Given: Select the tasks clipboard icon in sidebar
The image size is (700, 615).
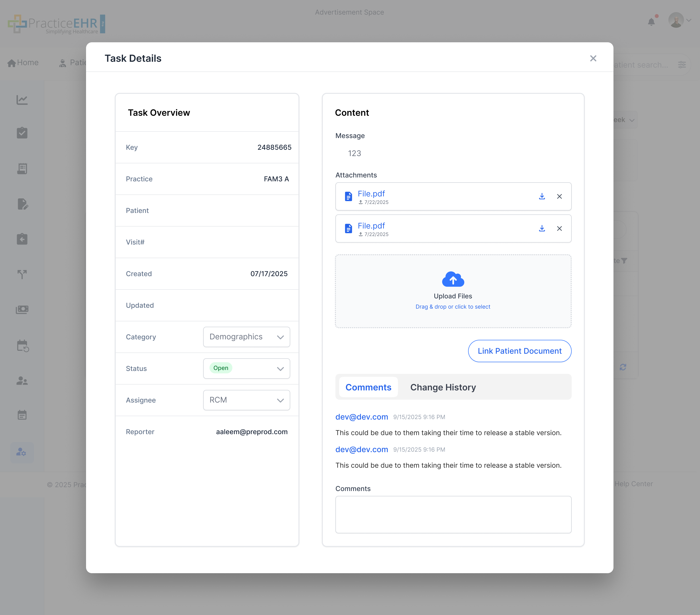Looking at the screenshot, I should click(22, 133).
